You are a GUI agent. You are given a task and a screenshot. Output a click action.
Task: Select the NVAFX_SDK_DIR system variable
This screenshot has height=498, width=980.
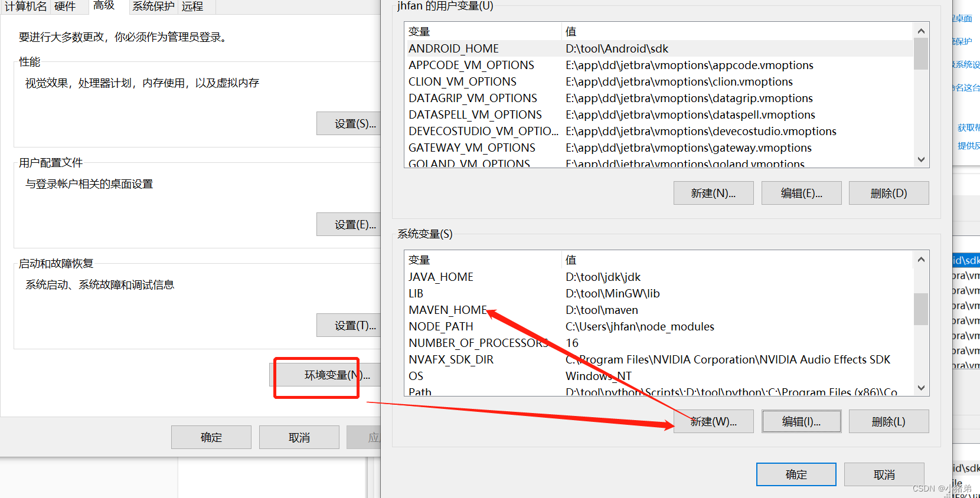coord(659,359)
